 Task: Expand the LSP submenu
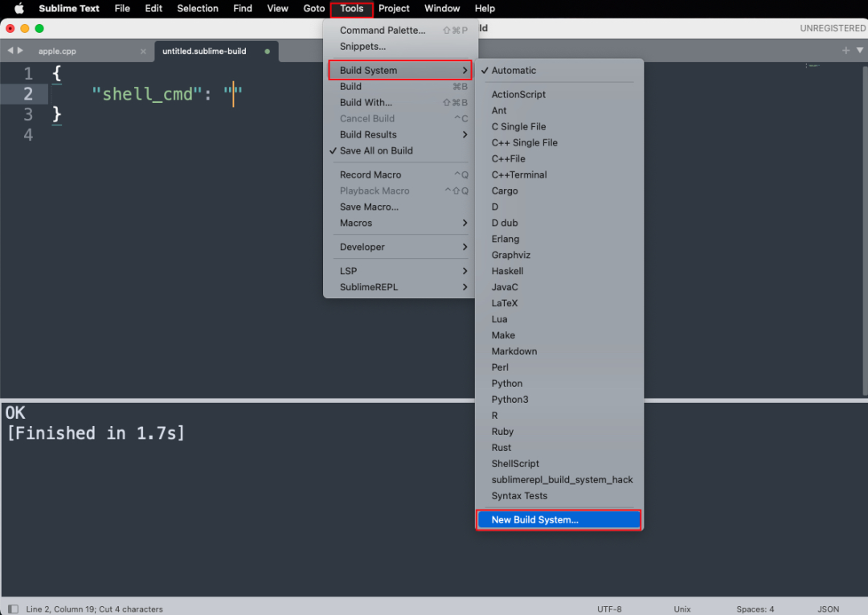point(399,271)
